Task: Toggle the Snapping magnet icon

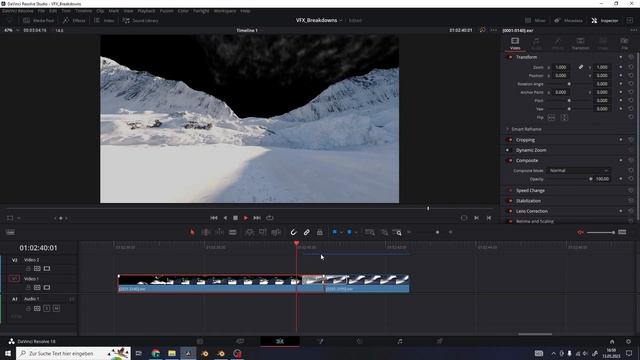Action: tap(293, 232)
